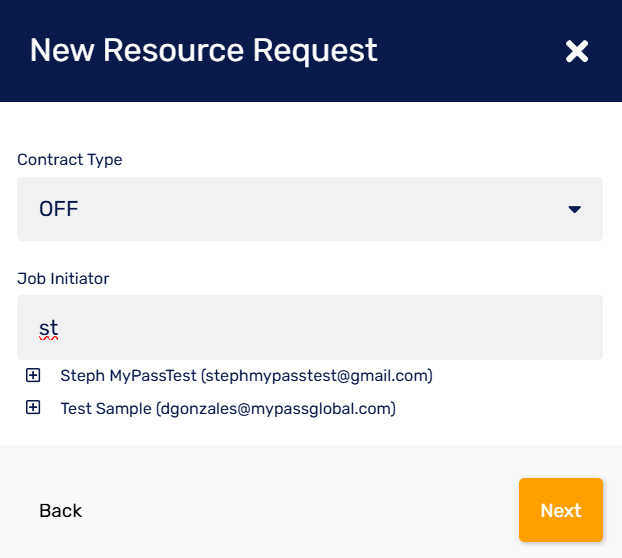Click the dgonzales@mypassglobal.com email text

click(x=276, y=408)
